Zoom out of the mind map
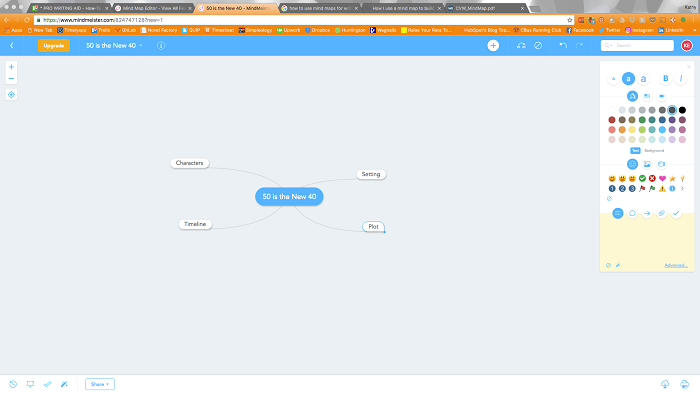The image size is (700, 393). 11,79
